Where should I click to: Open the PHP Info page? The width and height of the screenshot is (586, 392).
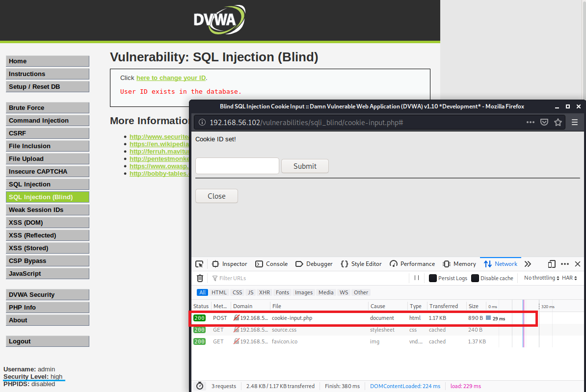point(48,308)
